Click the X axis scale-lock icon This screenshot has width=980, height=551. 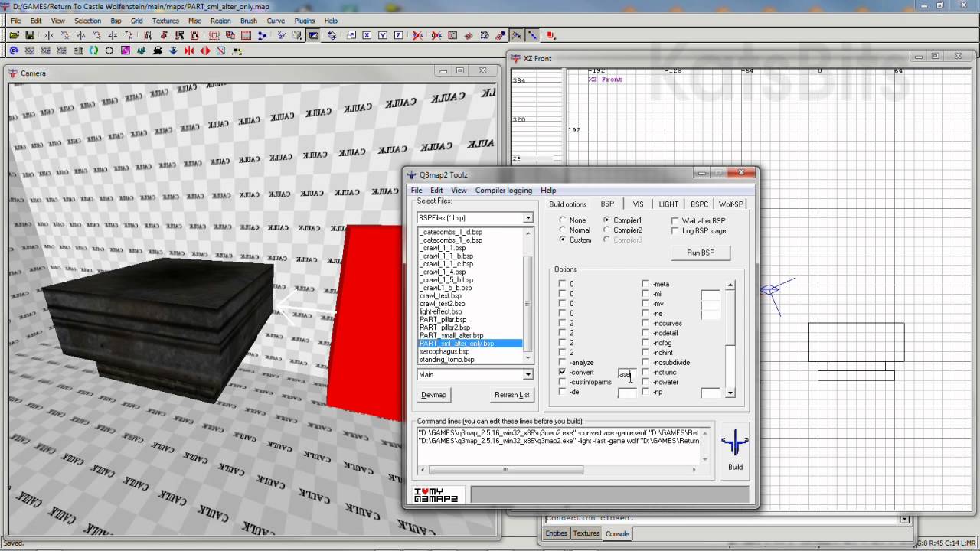pos(367,35)
